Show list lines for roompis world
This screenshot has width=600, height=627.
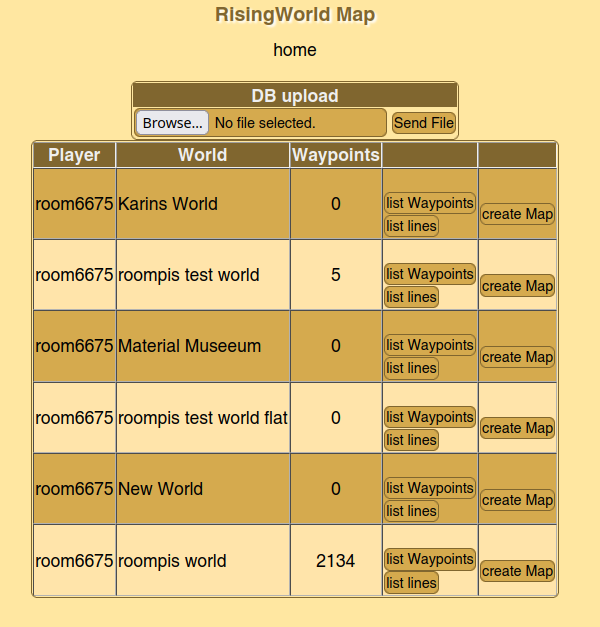point(411,583)
